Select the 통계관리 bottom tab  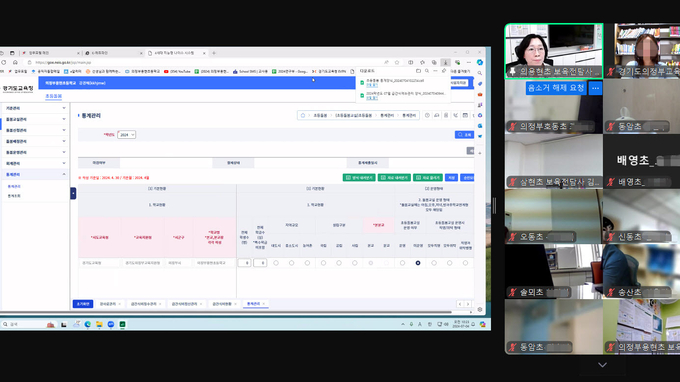pyautogui.click(x=255, y=304)
